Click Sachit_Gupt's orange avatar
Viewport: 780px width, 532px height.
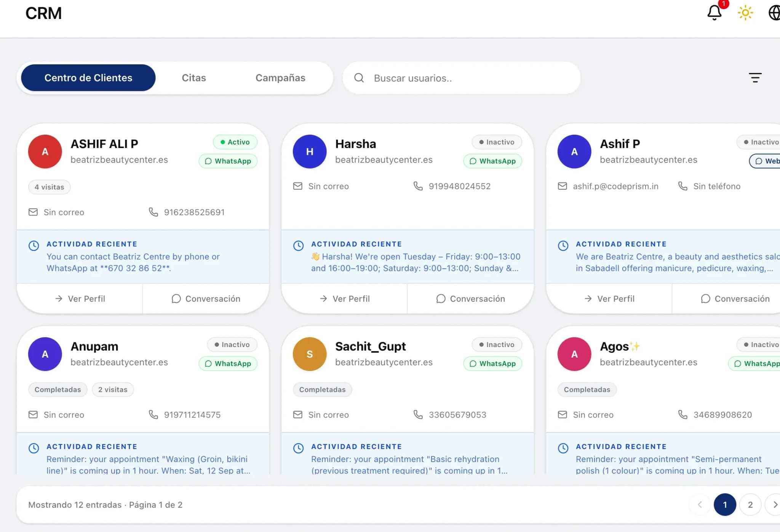310,354
